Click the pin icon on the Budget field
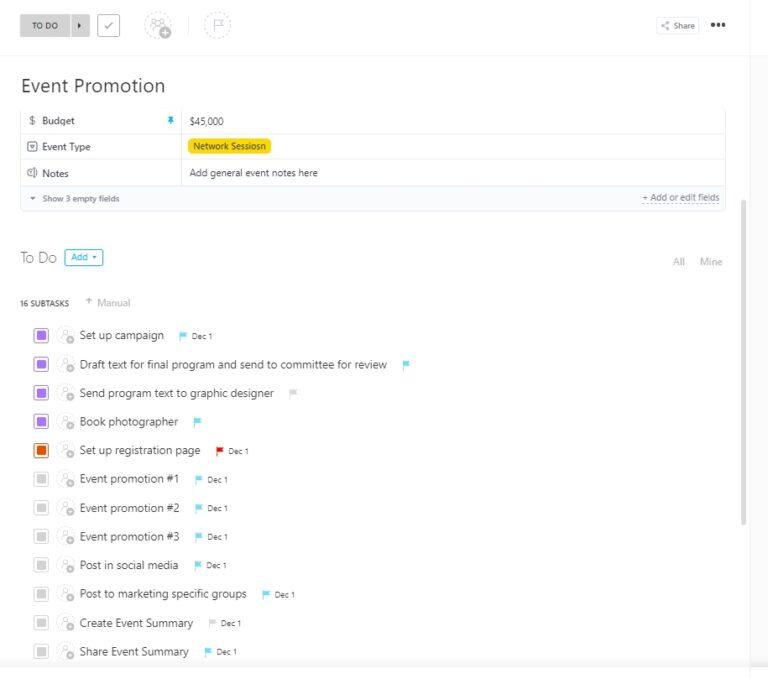Viewport: 768px width, 679px height. point(170,121)
